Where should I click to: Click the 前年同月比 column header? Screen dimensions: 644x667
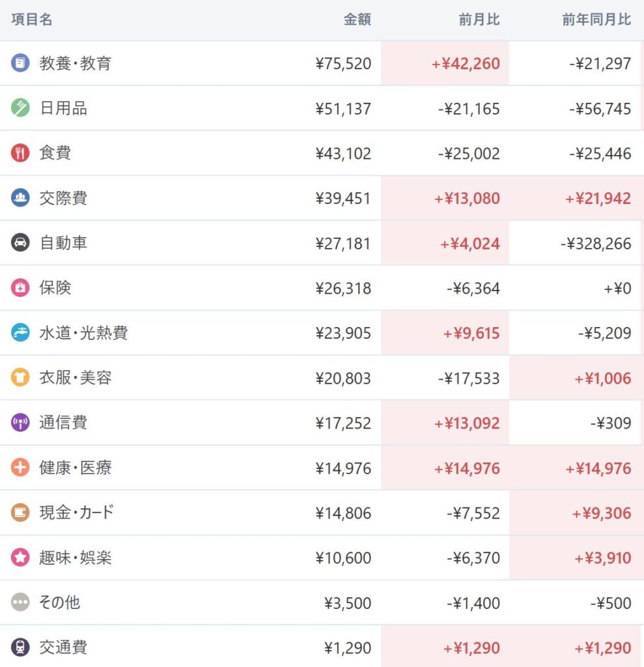point(596,20)
